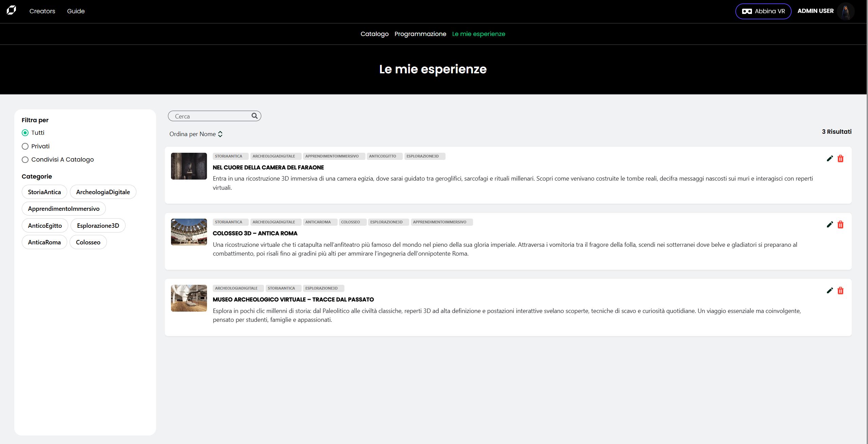Filter by the AnticoEgitto category chip
Image resolution: width=868 pixels, height=444 pixels.
[44, 225]
